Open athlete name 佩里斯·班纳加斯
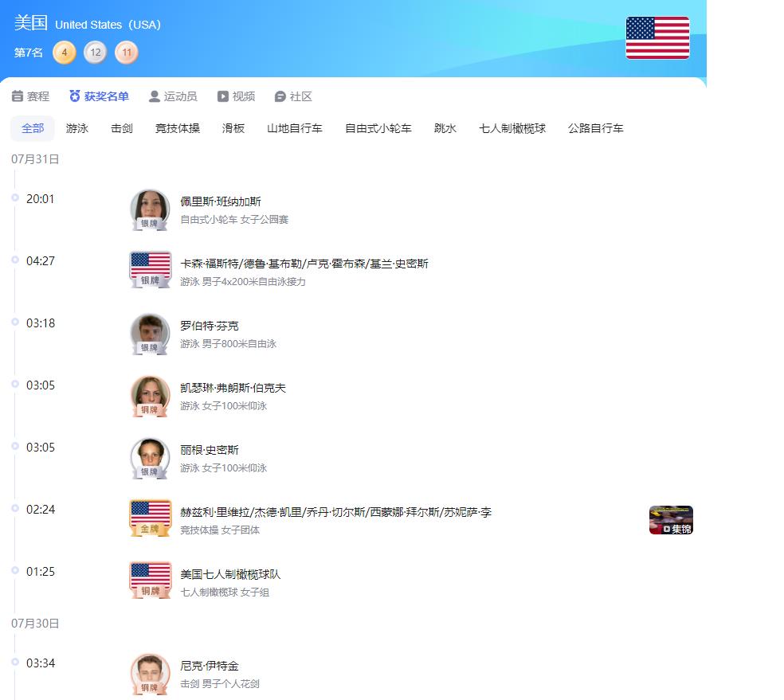This screenshot has height=700, width=784. pyautogui.click(x=221, y=201)
